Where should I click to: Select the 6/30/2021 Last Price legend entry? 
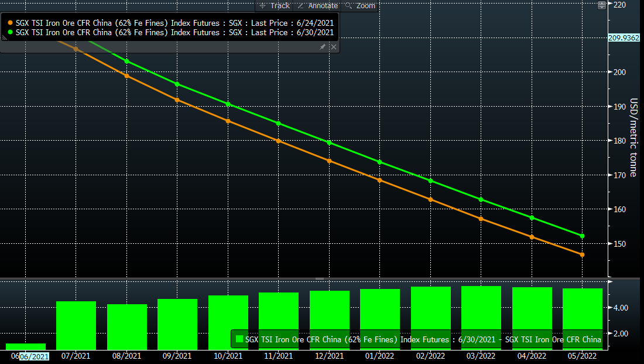(174, 32)
